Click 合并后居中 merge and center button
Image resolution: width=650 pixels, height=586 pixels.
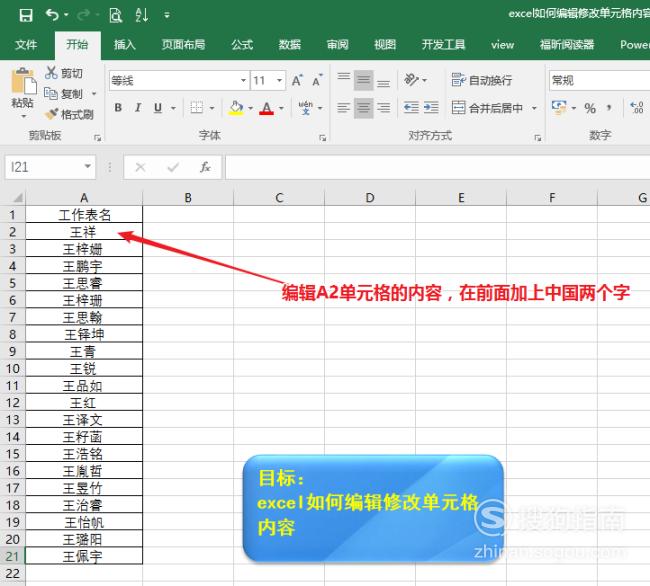[x=488, y=108]
